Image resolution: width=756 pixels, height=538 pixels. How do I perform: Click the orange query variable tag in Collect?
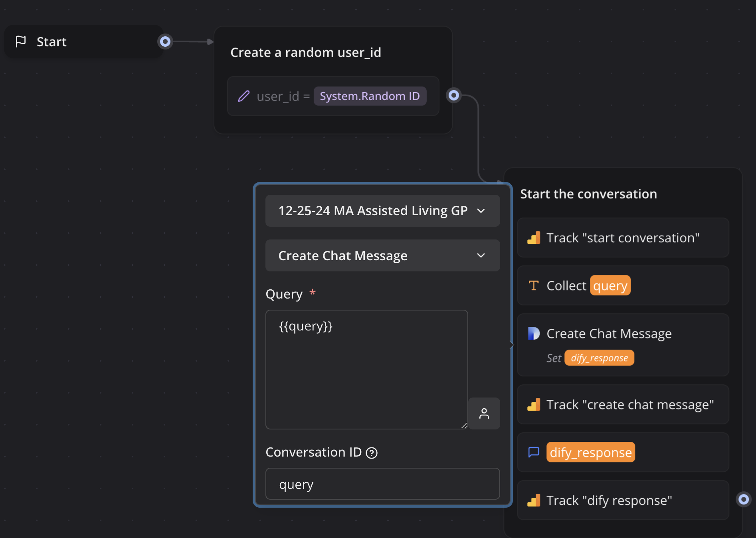pos(610,286)
